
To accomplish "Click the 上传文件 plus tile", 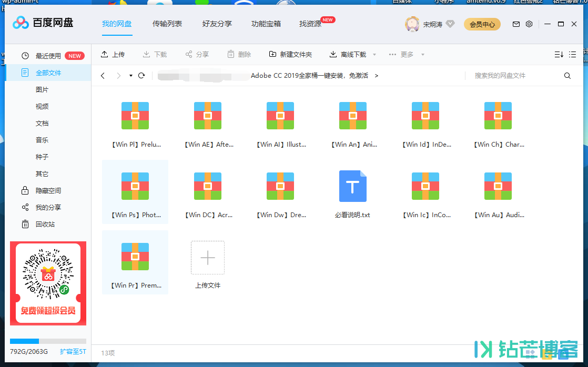I will [x=208, y=258].
